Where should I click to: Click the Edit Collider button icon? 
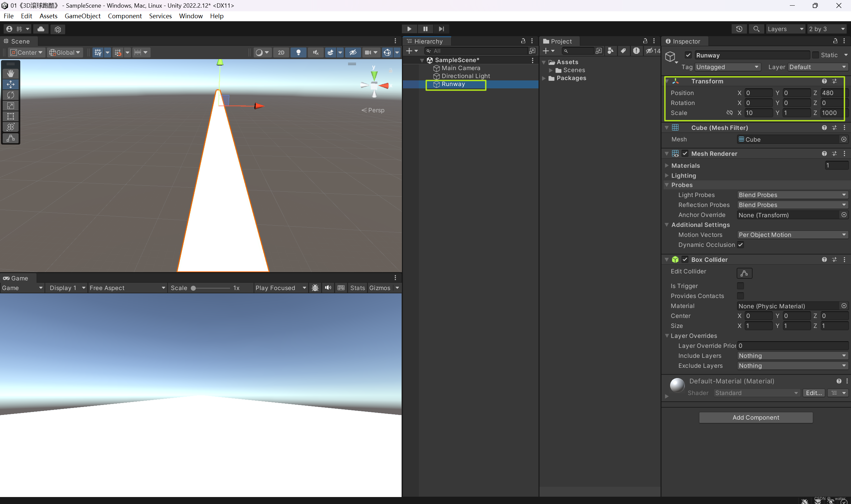744,273
